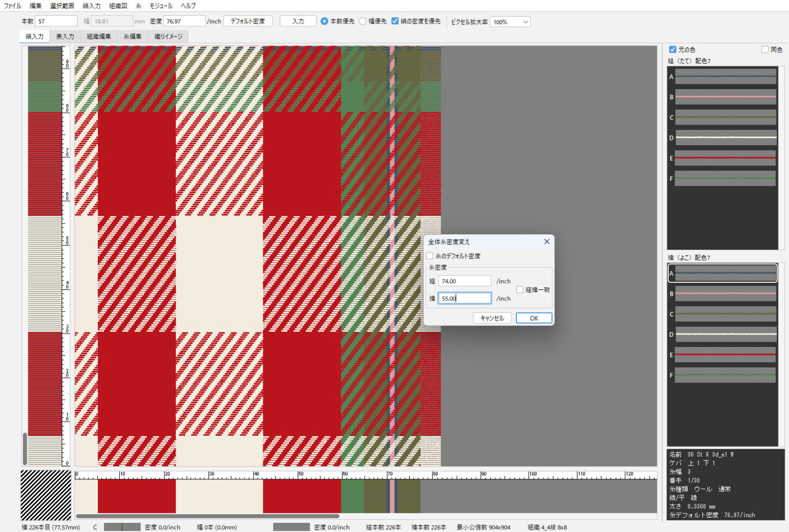Confirm the density dialog with OK
The height and width of the screenshot is (532, 789).
click(533, 318)
